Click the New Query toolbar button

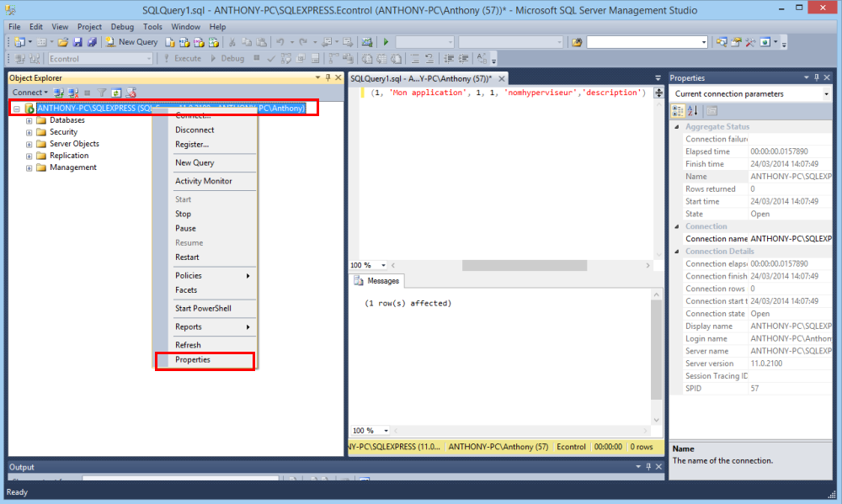(131, 42)
